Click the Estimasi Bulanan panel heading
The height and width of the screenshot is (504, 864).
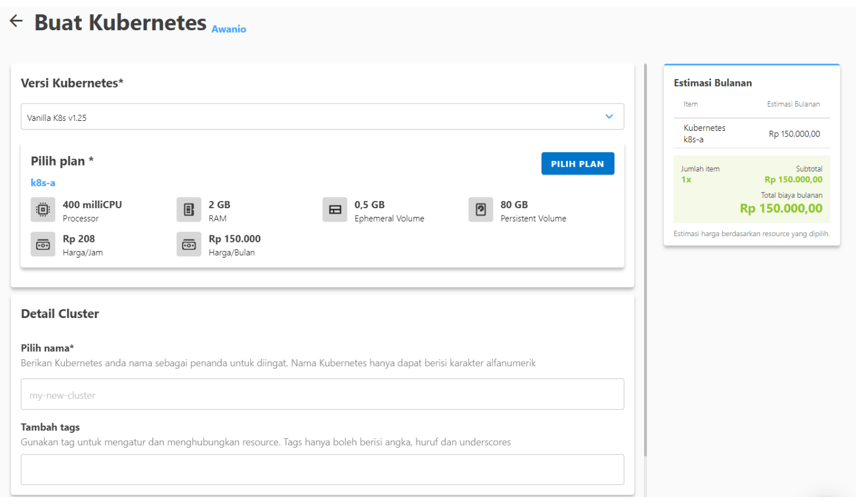[x=713, y=83]
